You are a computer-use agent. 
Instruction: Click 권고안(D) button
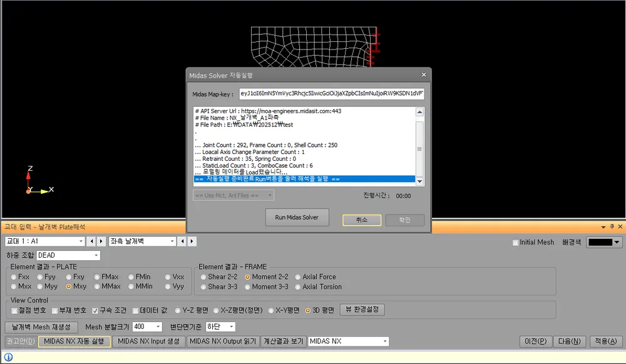pos(21,341)
